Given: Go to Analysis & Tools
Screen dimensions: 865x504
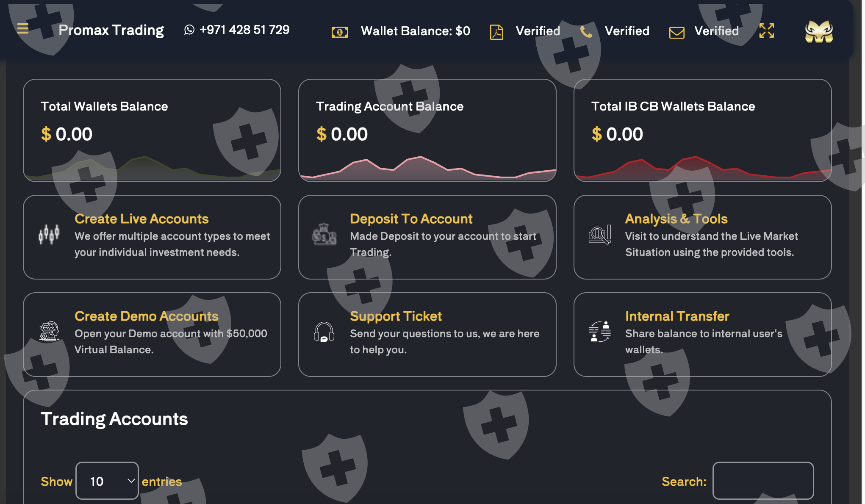Looking at the screenshot, I should 676,219.
